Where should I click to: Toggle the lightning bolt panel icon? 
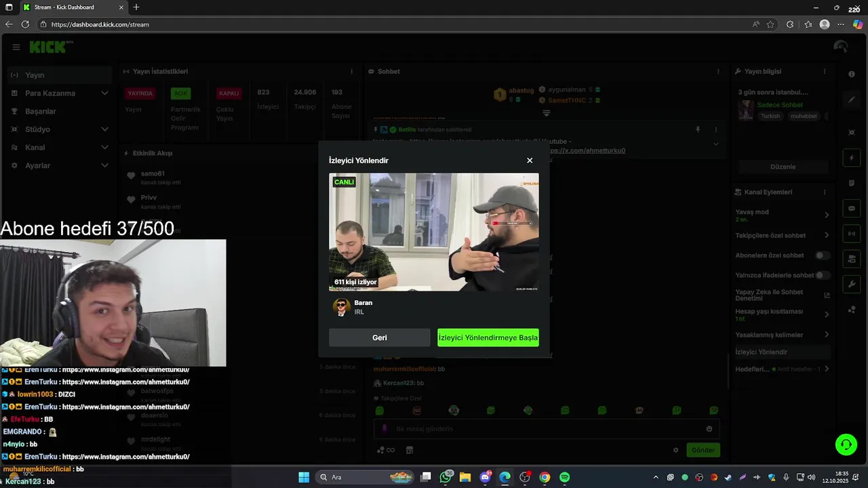tap(852, 158)
